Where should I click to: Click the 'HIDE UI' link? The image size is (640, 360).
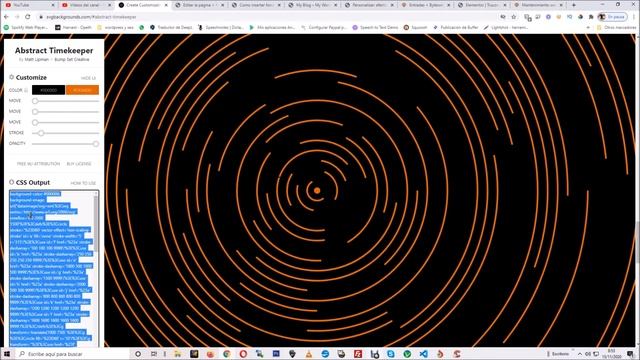click(88, 78)
